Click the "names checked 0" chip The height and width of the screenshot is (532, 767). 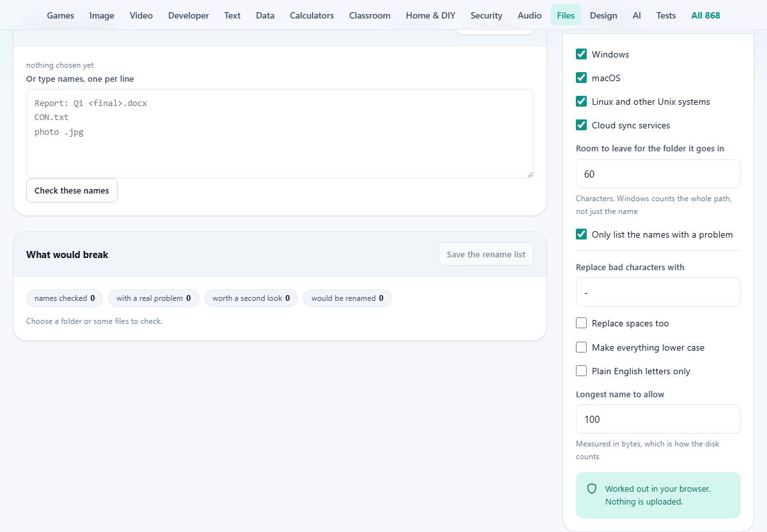pyautogui.click(x=65, y=298)
